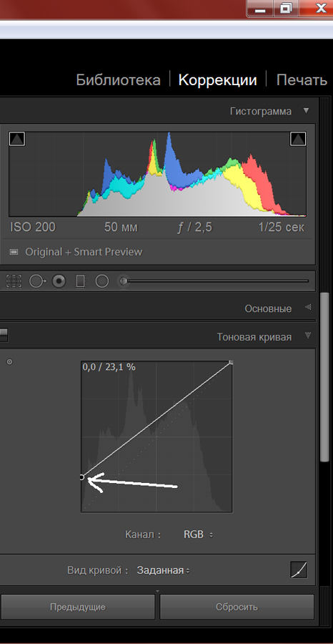333x644 pixels.
Task: Select the Red Eye Correction tool
Action: [59, 281]
